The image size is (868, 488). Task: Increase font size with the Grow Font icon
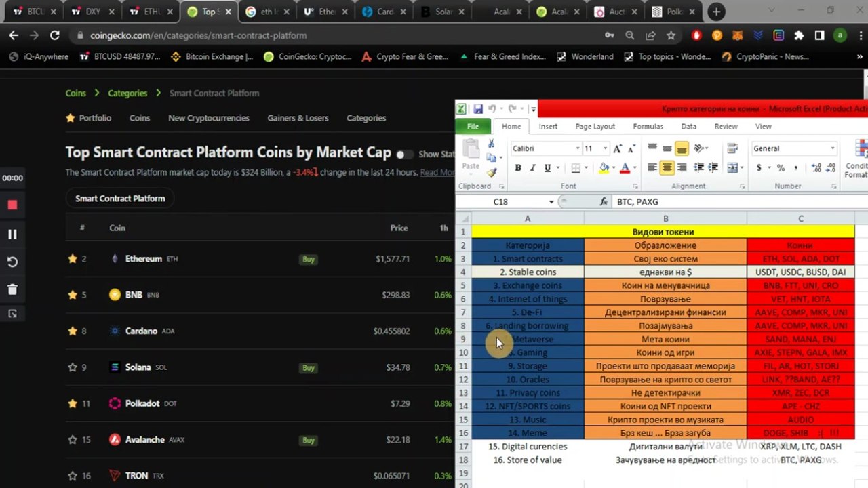click(617, 148)
